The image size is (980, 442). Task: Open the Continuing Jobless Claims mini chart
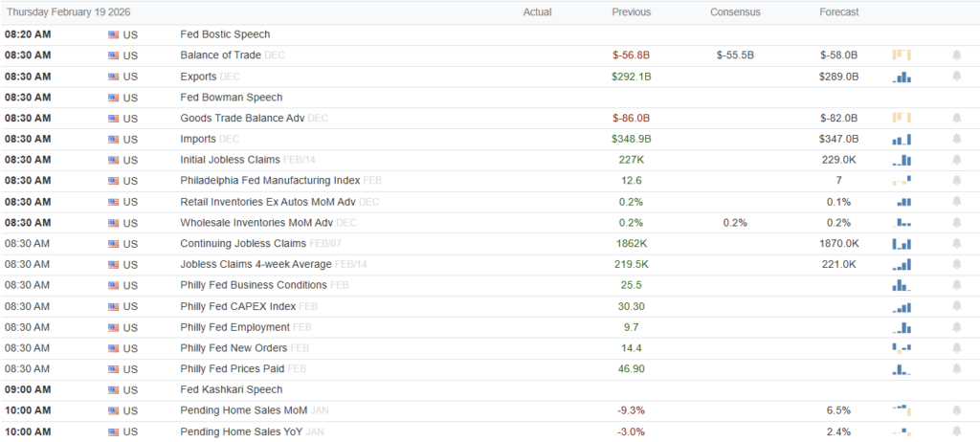coord(902,244)
